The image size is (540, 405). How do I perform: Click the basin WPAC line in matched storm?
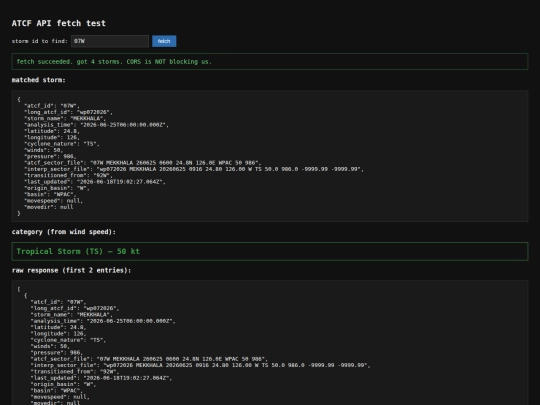tap(50, 195)
